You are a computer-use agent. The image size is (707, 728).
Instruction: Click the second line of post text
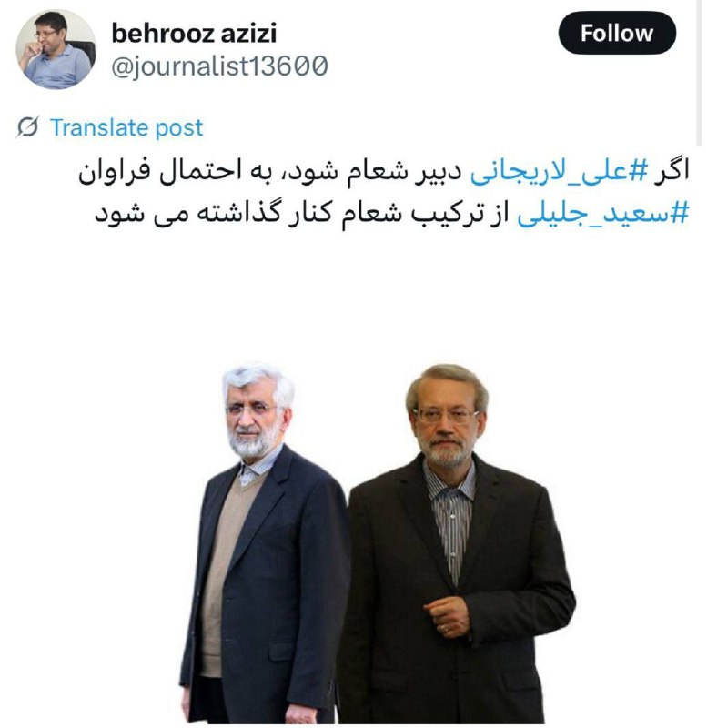click(392, 214)
